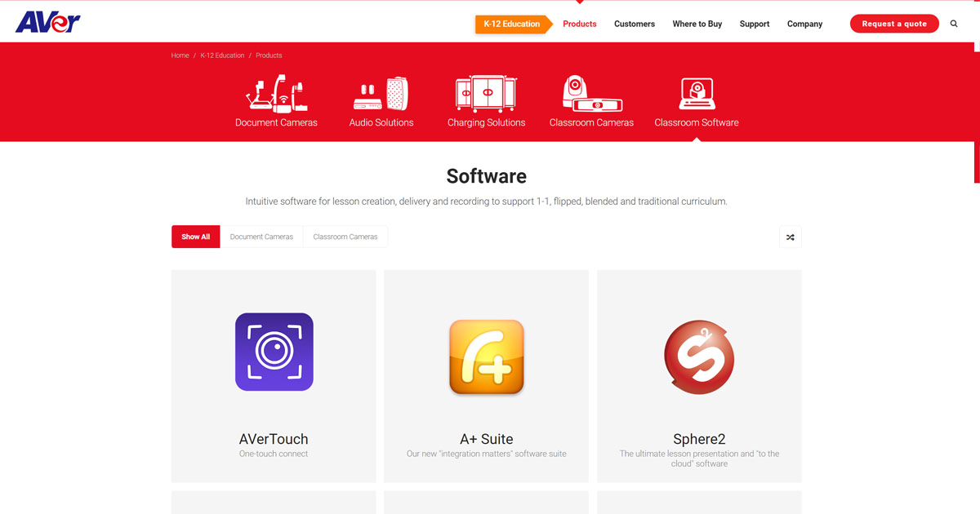
Task: Open the K-12 Education selector
Action: point(511,24)
